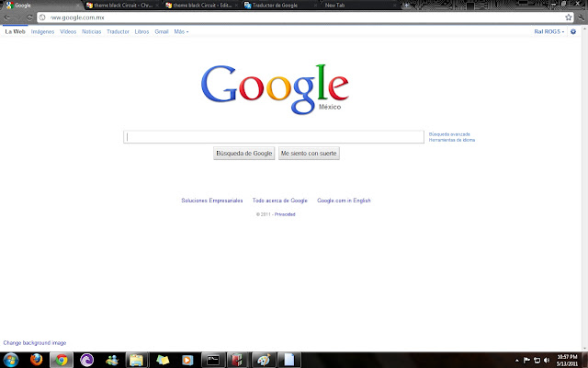
Task: Open Herramientas de idioma link
Action: tap(452, 140)
